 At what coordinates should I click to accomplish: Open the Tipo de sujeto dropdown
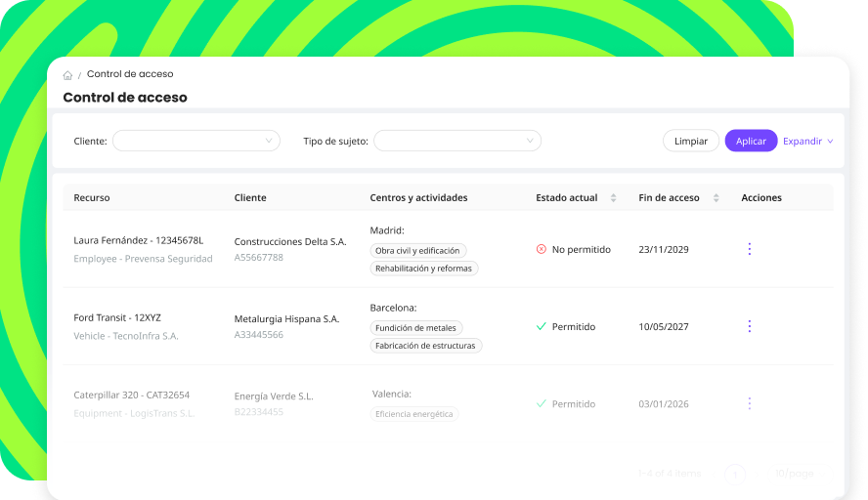coord(456,142)
